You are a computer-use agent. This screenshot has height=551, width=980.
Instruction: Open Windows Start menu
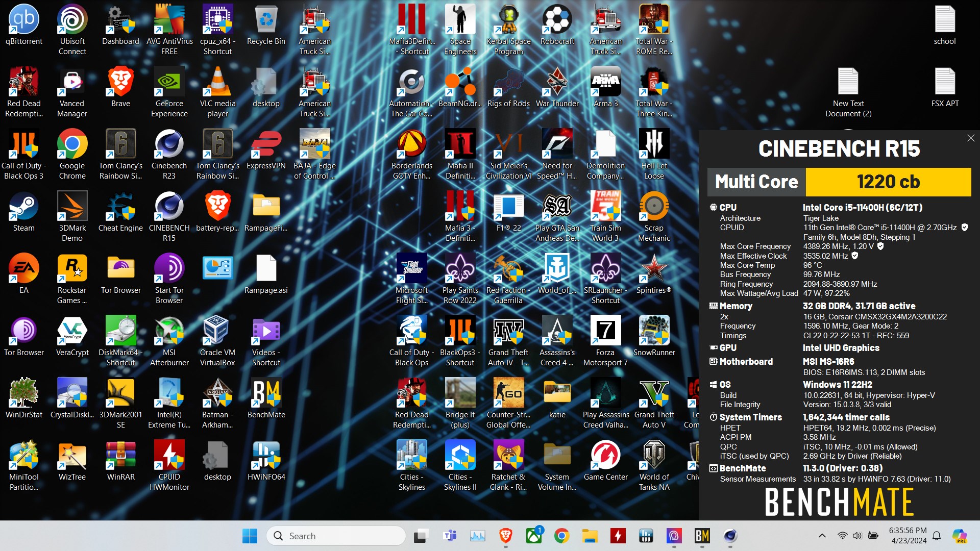(250, 536)
